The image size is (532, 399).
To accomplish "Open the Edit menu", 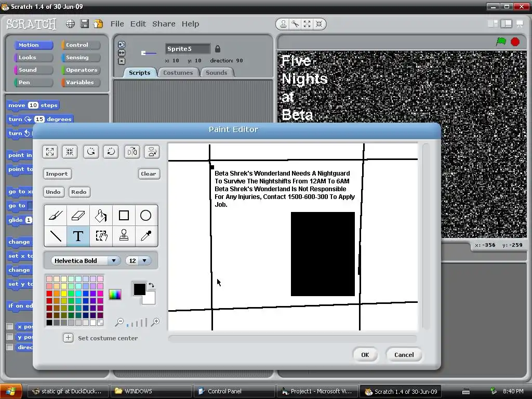I will click(138, 24).
